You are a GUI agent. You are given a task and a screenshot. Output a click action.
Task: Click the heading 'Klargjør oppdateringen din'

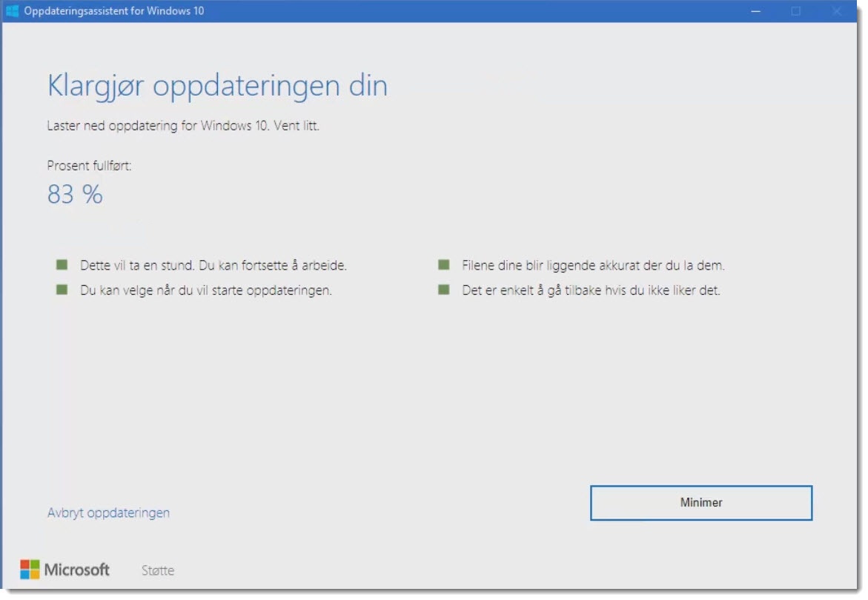pyautogui.click(x=217, y=86)
